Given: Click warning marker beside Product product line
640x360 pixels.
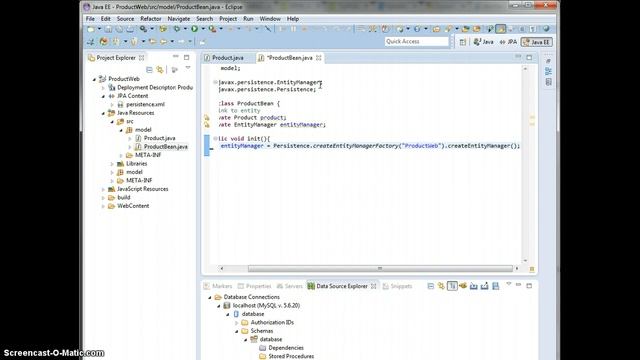Looking at the screenshot, I should tap(207, 118).
